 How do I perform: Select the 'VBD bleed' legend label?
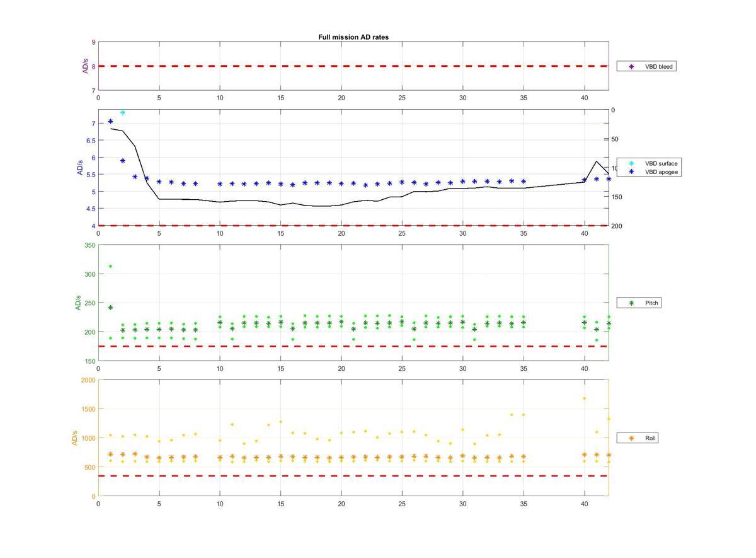pos(659,66)
